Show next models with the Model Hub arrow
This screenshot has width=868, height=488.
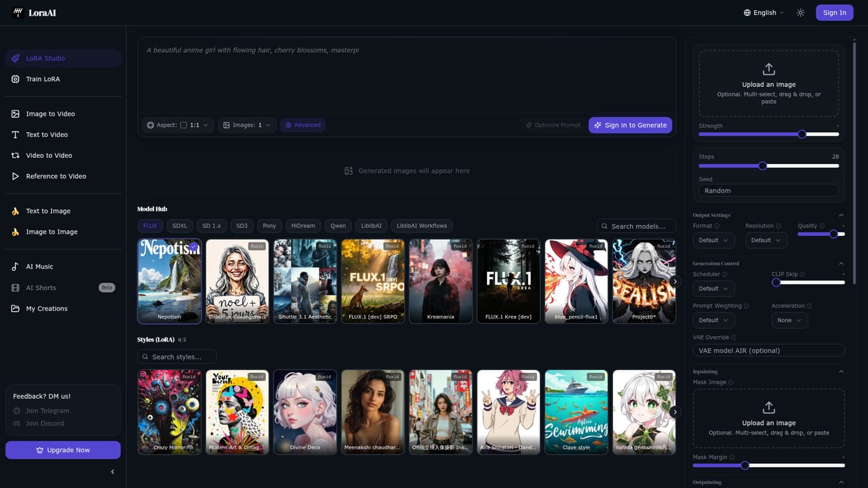pyautogui.click(x=674, y=281)
